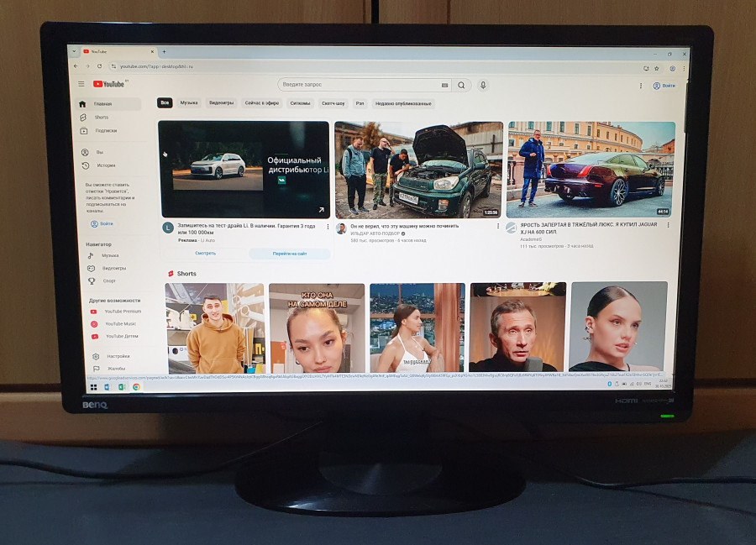Open the on-screen keyboard icon in search

coord(444,86)
